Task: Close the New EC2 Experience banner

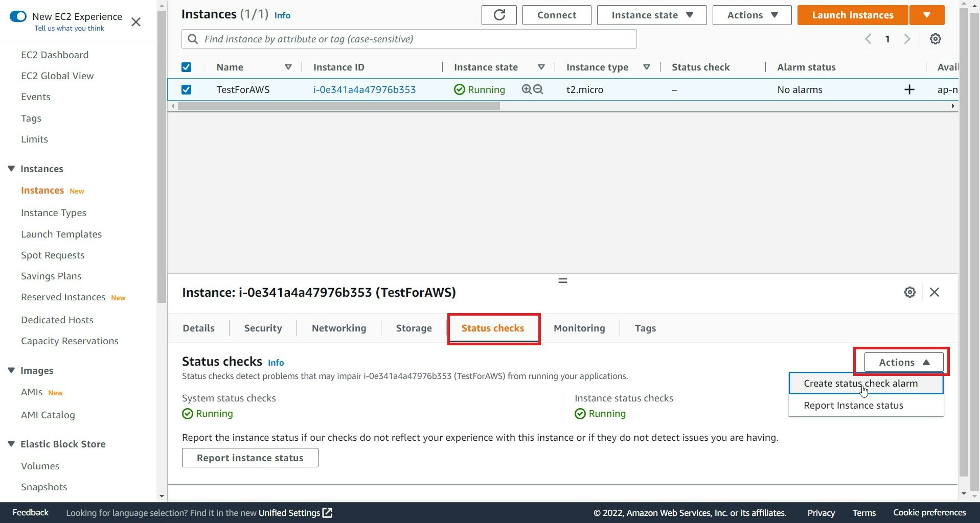Action: 136,22
